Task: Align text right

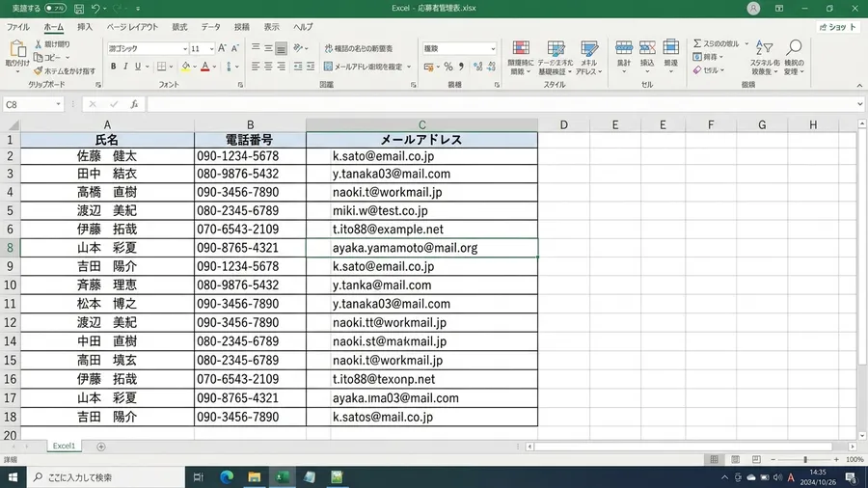Action: point(282,67)
